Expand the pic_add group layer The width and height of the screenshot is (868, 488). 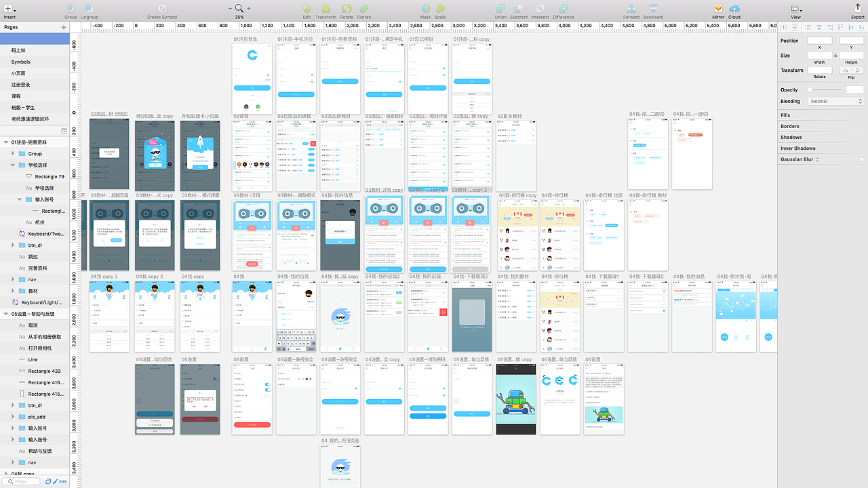point(13,417)
